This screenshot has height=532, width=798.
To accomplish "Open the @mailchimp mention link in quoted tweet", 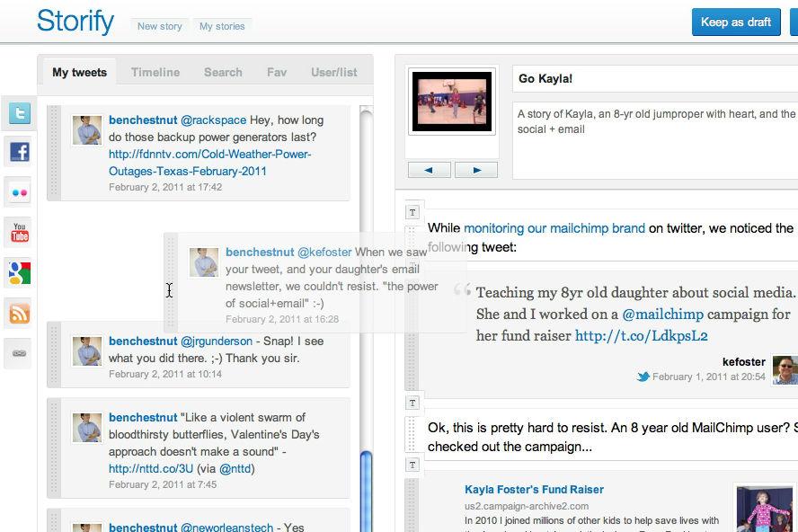I will pos(662,315).
